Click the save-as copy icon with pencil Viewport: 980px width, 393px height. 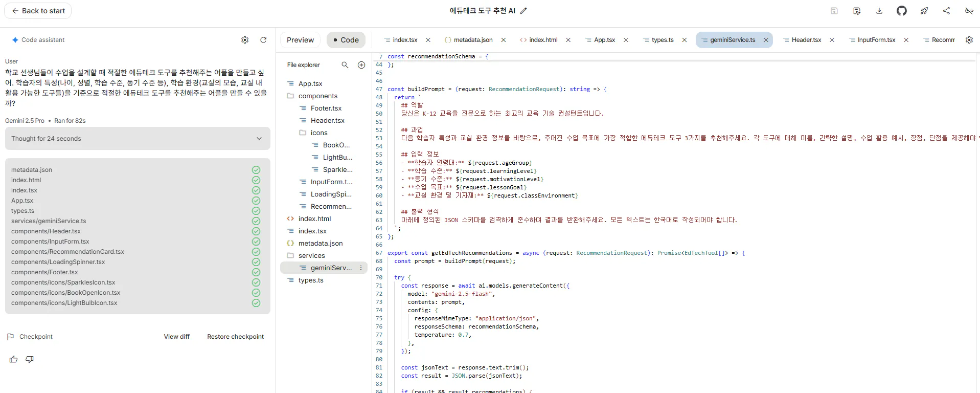pos(857,11)
